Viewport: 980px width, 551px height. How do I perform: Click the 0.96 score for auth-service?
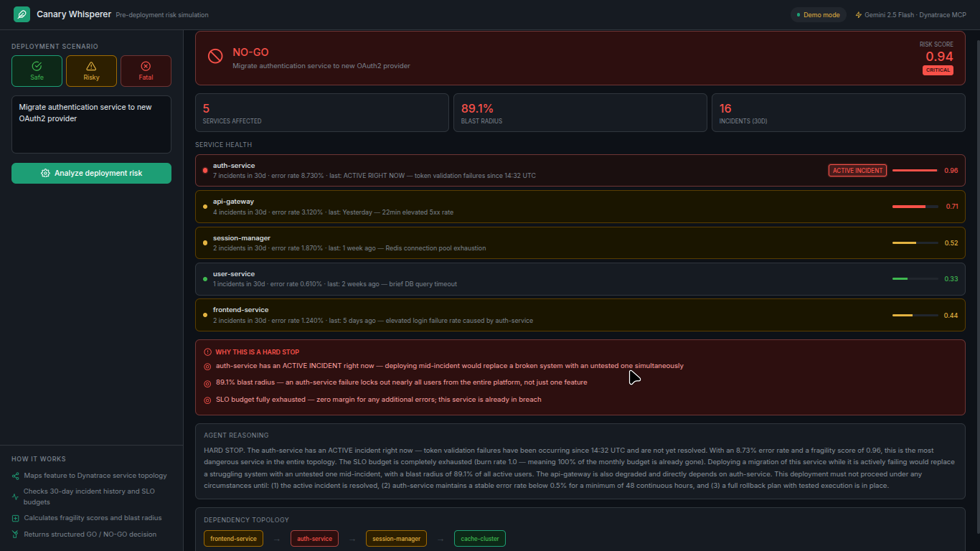951,171
